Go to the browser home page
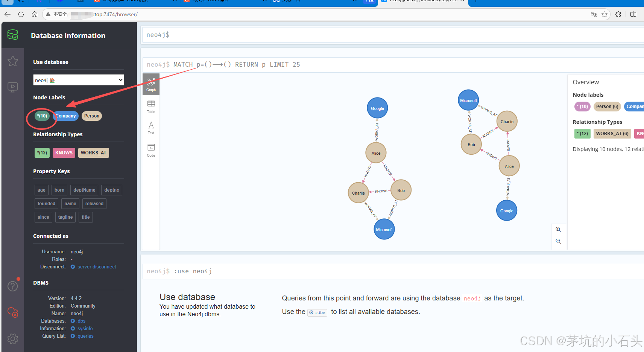This screenshot has height=352, width=644. [35, 14]
